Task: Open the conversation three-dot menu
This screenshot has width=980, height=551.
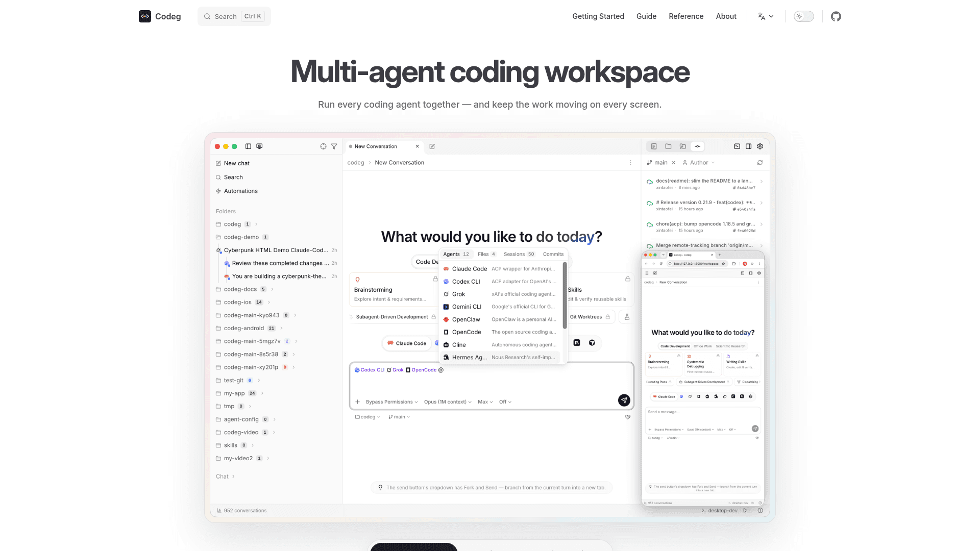Action: point(630,163)
